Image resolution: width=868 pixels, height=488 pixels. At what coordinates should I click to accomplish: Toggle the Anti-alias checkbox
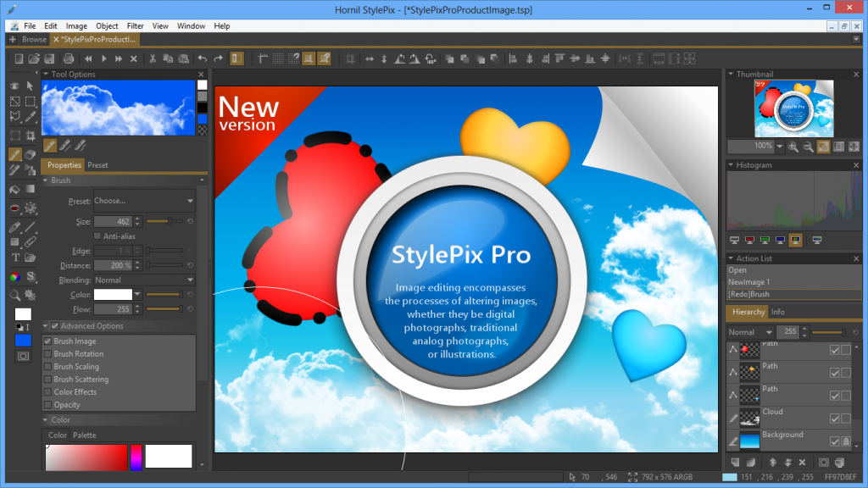97,236
